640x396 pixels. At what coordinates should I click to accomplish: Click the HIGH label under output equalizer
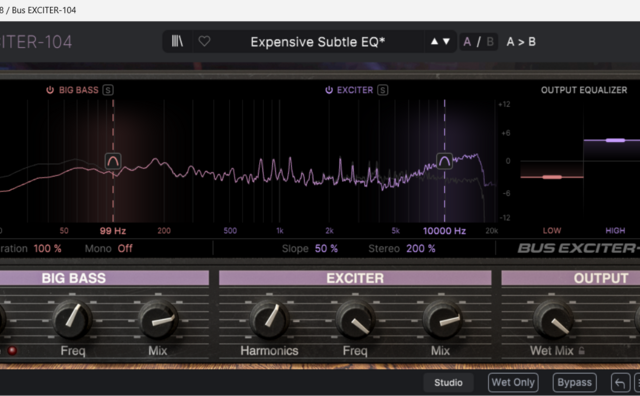(615, 231)
